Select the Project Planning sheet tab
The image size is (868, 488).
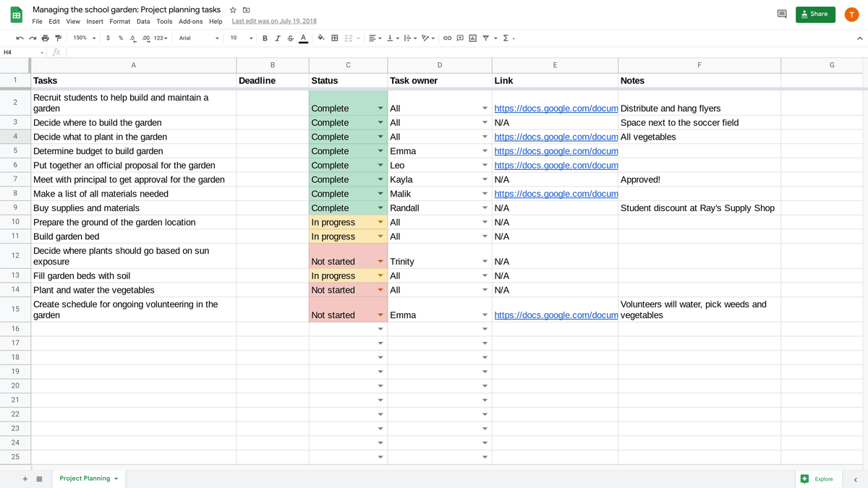[x=88, y=479]
